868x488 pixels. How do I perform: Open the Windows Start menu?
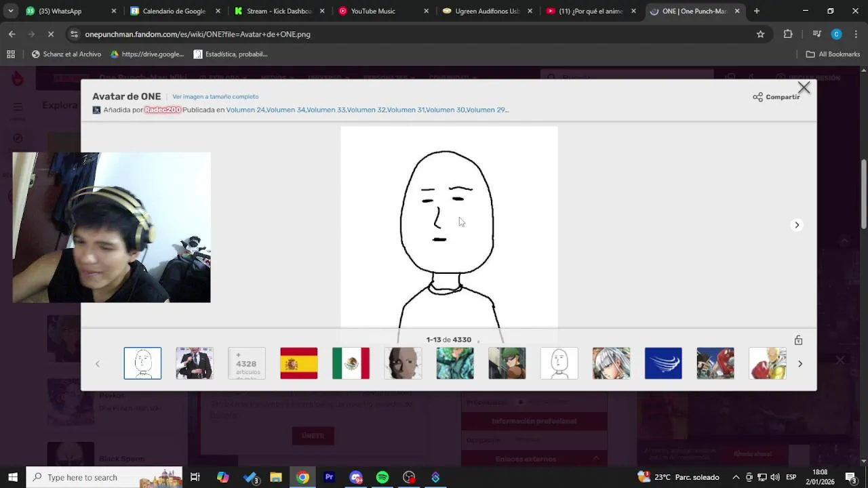pyautogui.click(x=12, y=477)
